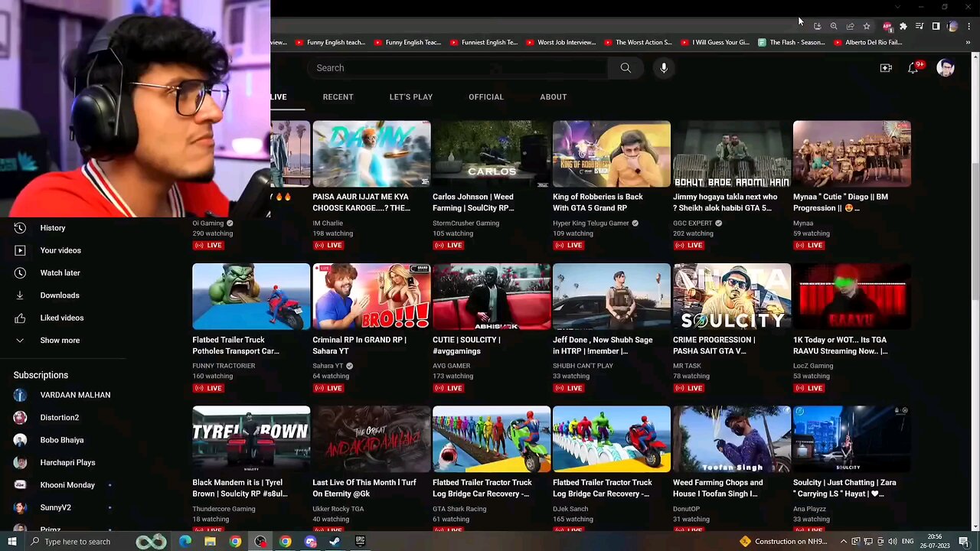Open Chrome media controls icon

[920, 26]
